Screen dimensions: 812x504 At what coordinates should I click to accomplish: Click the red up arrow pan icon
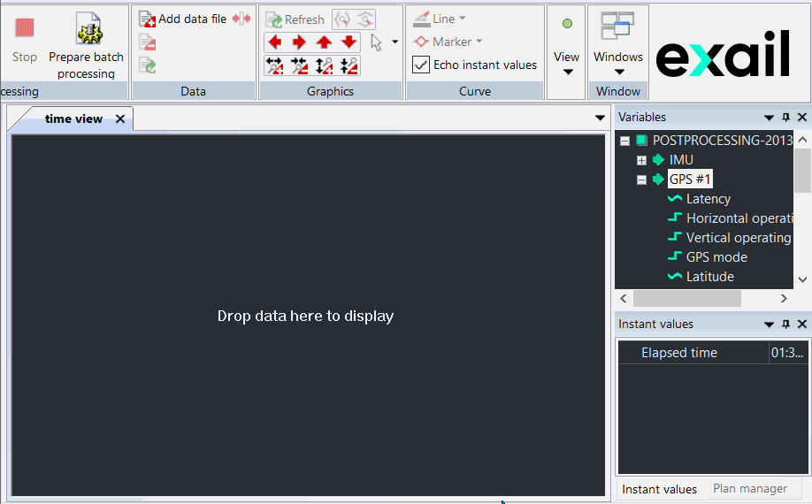324,42
